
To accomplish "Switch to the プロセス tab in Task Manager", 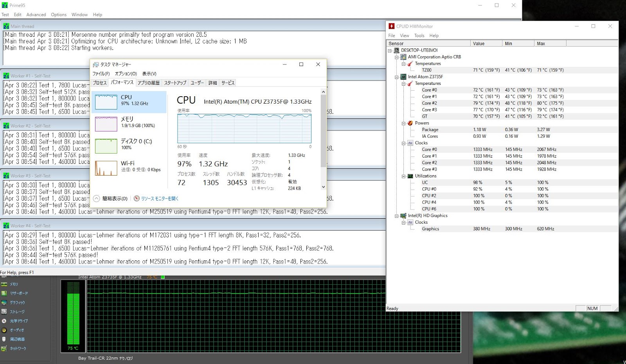I will [99, 83].
